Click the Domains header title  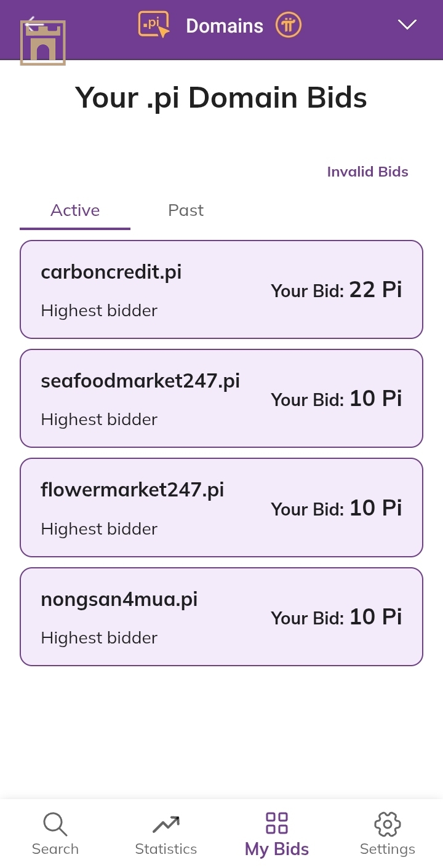pyautogui.click(x=225, y=26)
